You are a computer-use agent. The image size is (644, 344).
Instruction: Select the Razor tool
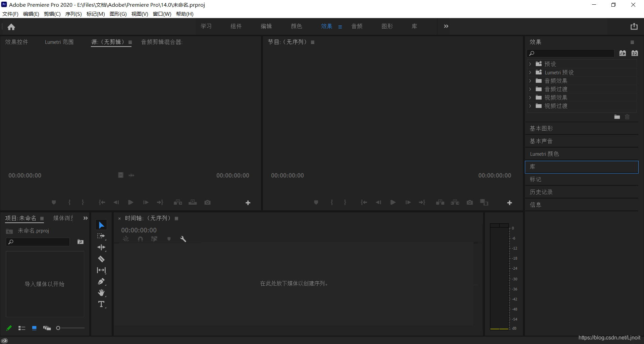(101, 259)
